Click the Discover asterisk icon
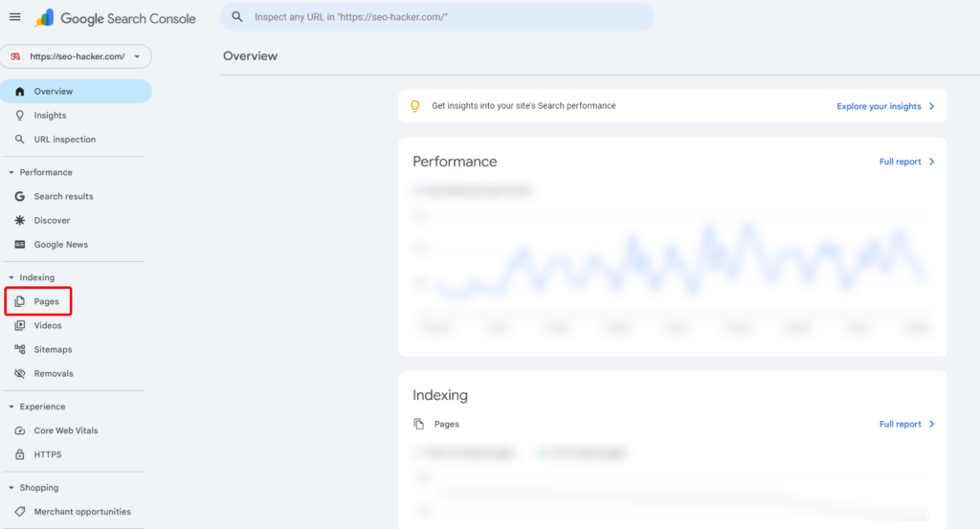This screenshot has width=980, height=529. point(20,220)
